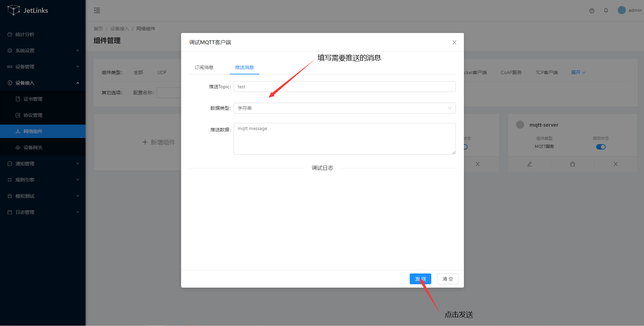Open the edit pencil on the mqtt-server card

[x=529, y=164]
